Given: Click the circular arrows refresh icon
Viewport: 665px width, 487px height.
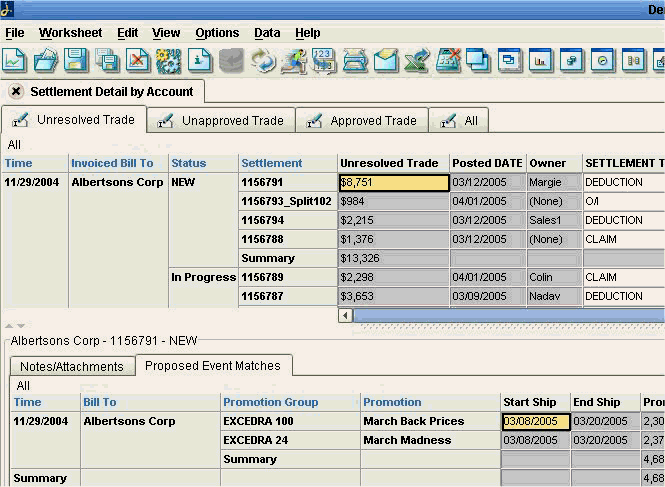Looking at the screenshot, I should (262, 60).
